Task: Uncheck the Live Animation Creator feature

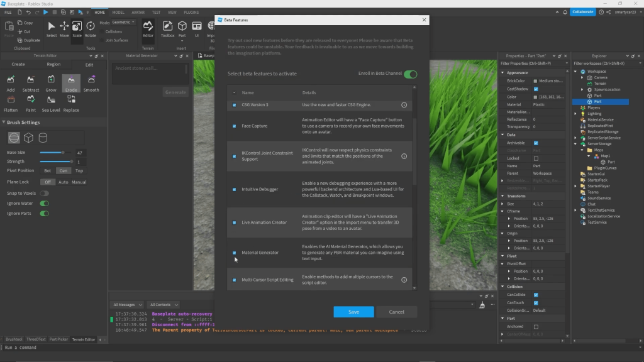Action: 234,222
